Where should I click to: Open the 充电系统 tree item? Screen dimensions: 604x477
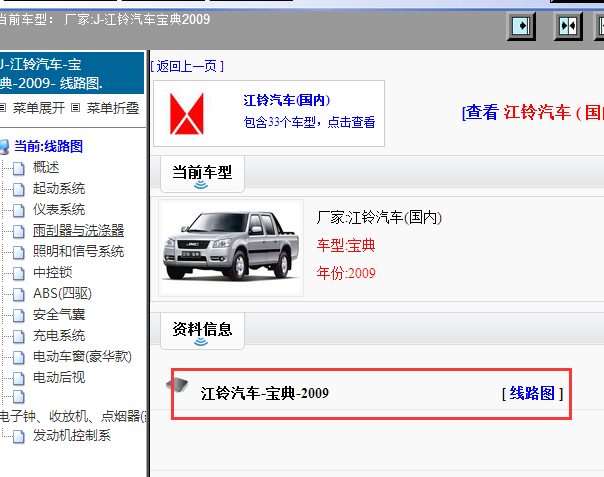(59, 335)
